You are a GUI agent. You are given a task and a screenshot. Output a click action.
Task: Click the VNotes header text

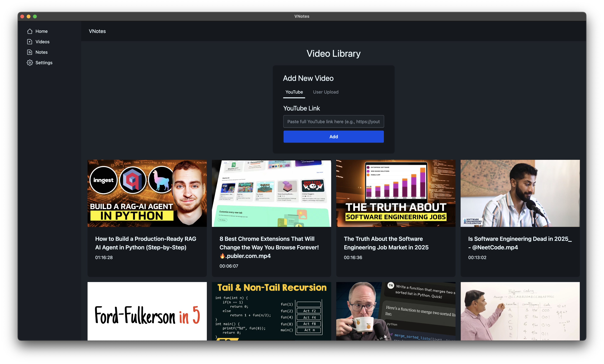(x=97, y=31)
